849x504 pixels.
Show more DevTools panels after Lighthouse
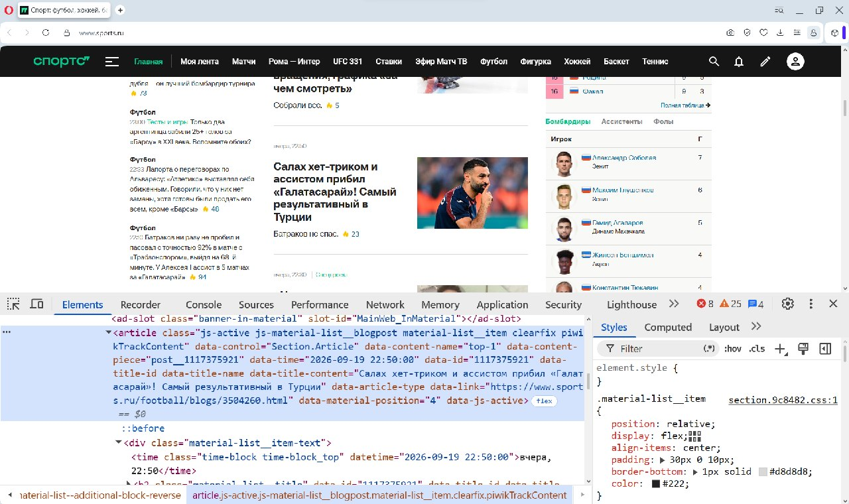point(674,304)
